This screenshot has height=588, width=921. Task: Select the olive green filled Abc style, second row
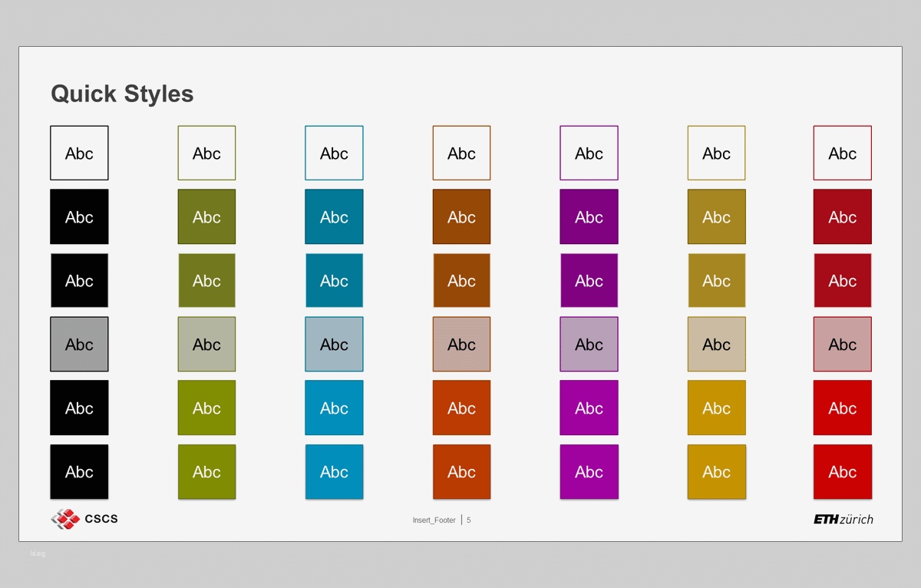(206, 216)
